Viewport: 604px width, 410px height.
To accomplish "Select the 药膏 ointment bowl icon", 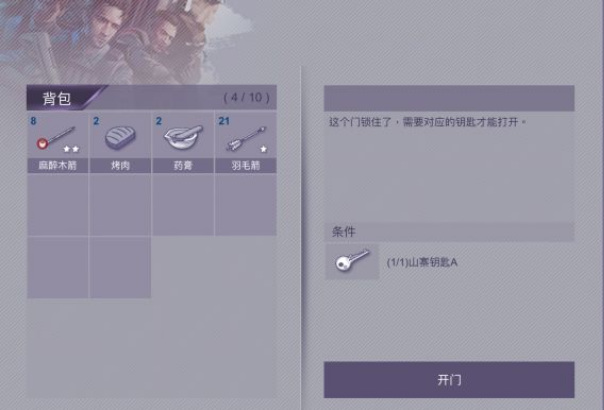I will click(183, 137).
